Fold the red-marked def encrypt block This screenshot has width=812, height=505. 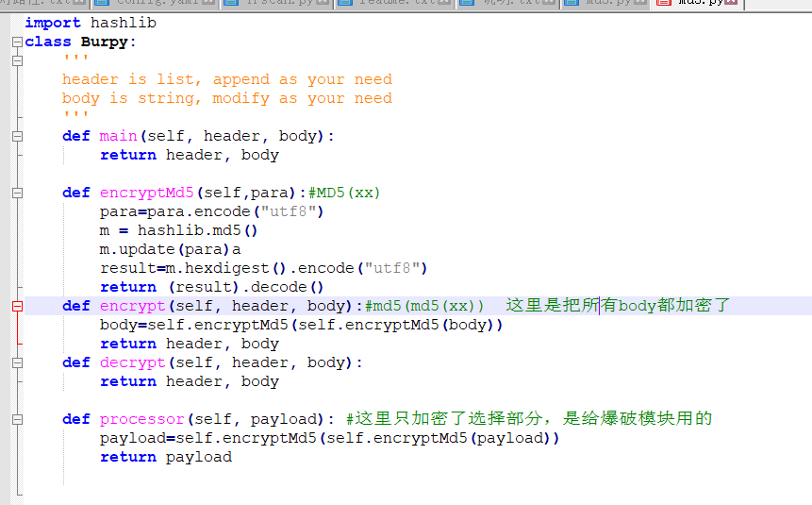17,307
